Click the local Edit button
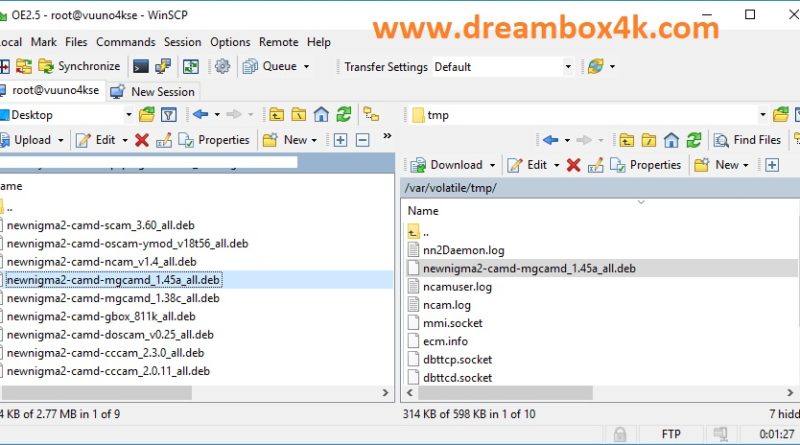The height and width of the screenshot is (445, 800). [x=96, y=140]
